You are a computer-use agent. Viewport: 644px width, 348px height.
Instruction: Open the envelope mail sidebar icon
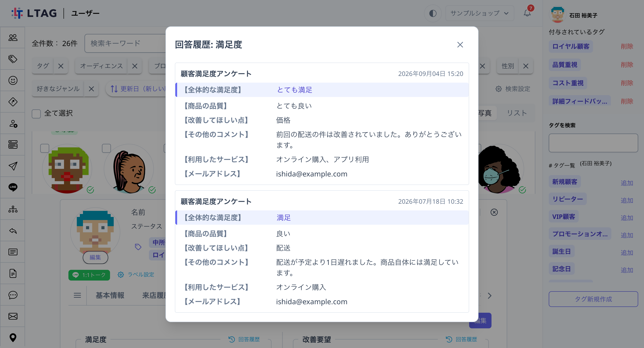[x=13, y=316]
